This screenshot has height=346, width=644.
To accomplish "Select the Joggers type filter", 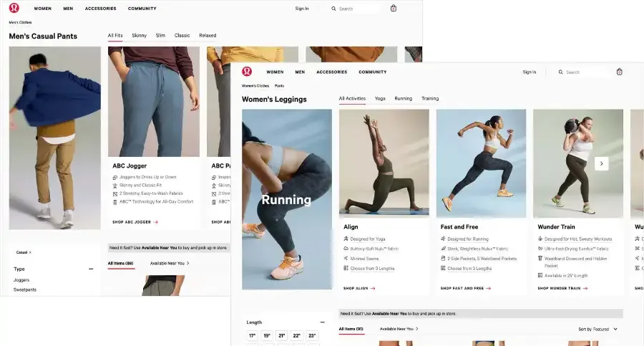I will 21,280.
